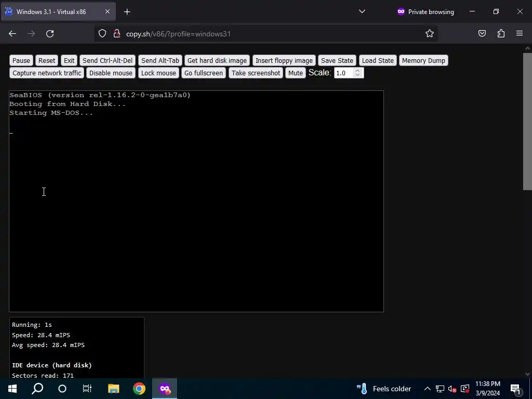This screenshot has width=532, height=399.
Task: Send Alt-Tab to the emulator
Action: point(160,60)
